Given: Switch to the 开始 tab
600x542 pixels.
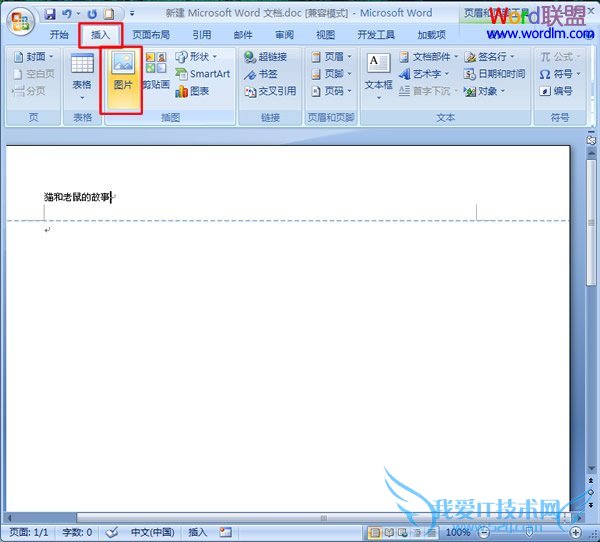Looking at the screenshot, I should point(59,35).
